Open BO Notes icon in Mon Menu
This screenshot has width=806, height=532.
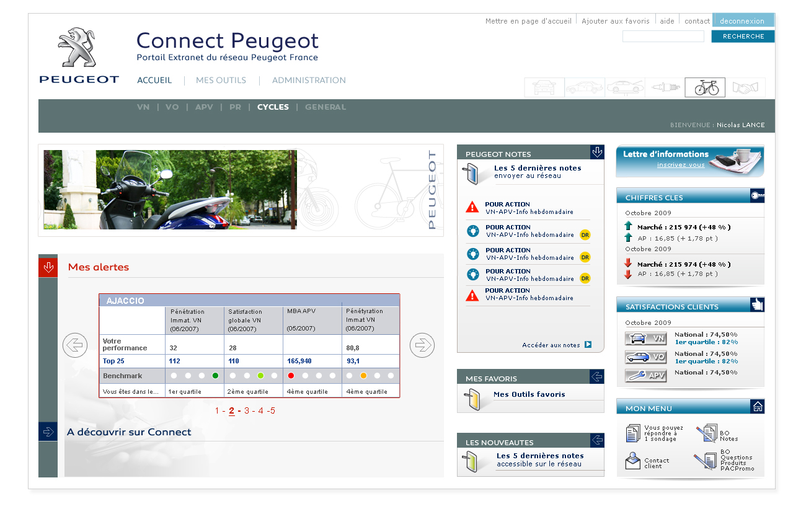pos(706,433)
